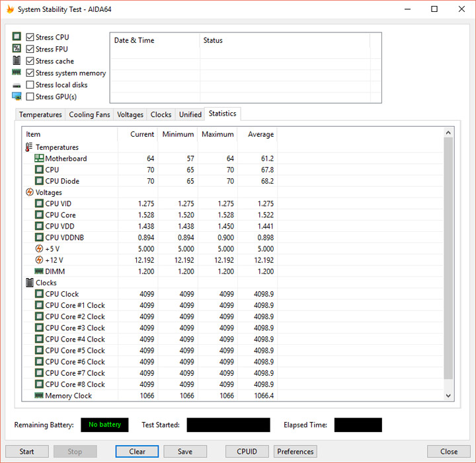Click the Date & Time log column header

click(155, 40)
